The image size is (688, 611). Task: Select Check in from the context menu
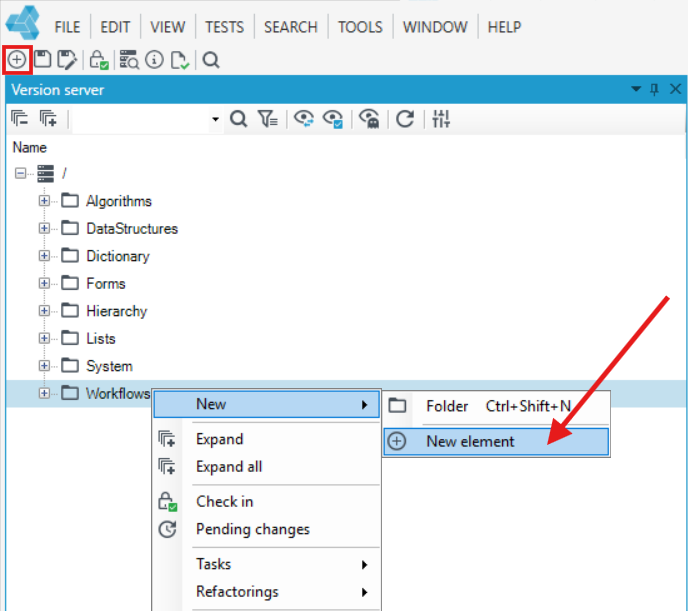pyautogui.click(x=267, y=501)
